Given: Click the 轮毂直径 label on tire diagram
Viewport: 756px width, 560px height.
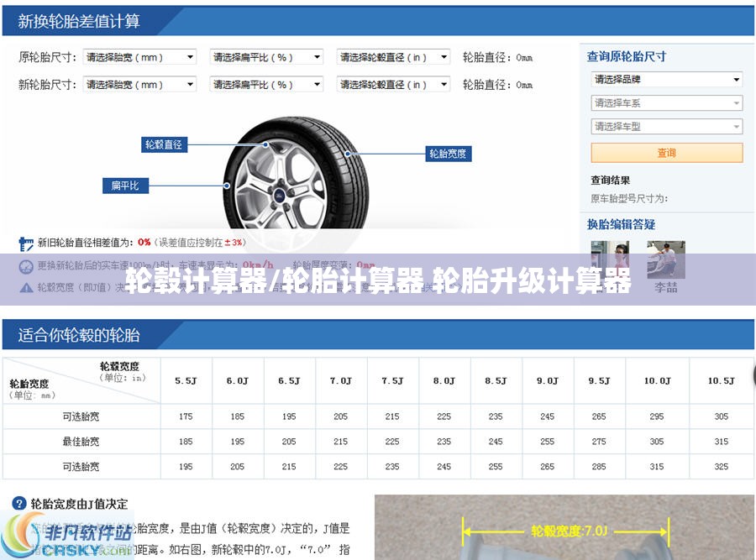Looking at the screenshot, I should click(x=164, y=144).
